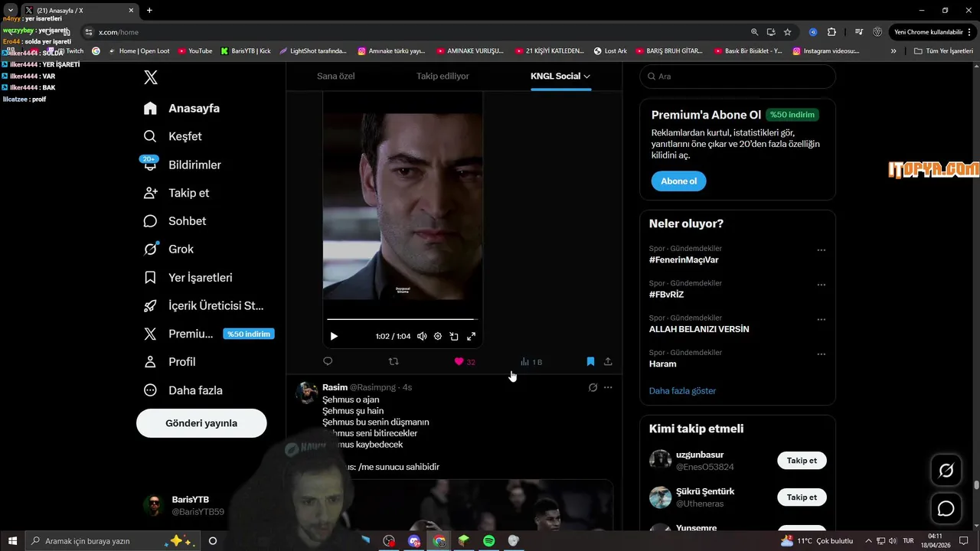Click the Ara search field
The width and height of the screenshot is (980, 551).
(x=737, y=77)
